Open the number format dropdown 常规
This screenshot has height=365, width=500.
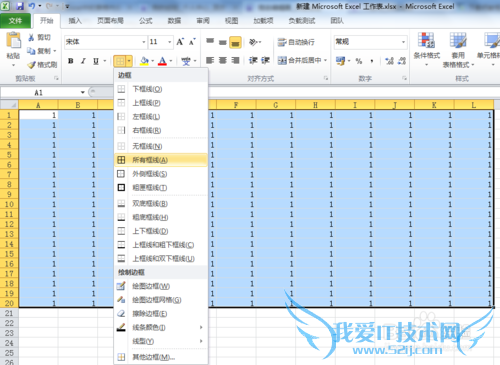tap(403, 42)
